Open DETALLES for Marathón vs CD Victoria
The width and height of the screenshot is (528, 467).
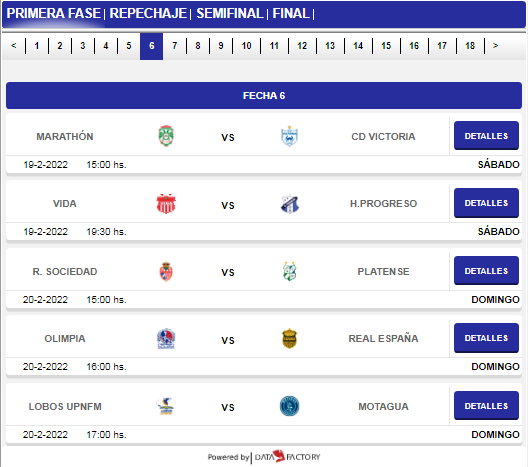click(486, 136)
